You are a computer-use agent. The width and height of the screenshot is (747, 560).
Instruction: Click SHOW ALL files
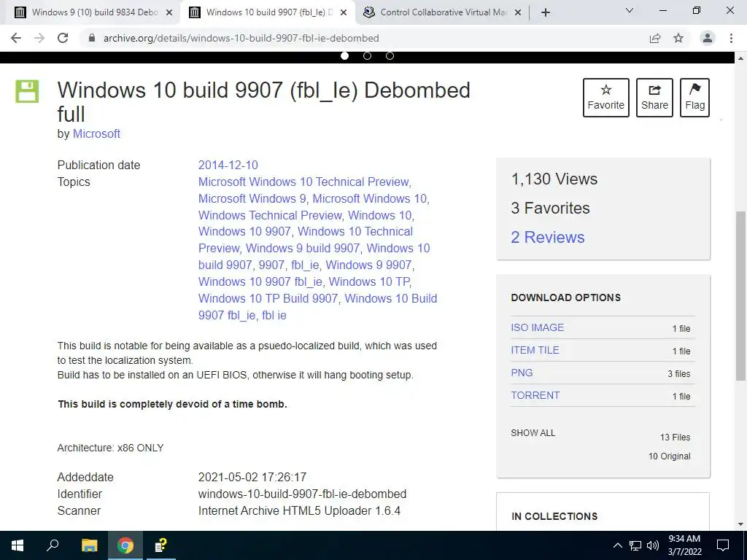point(533,433)
